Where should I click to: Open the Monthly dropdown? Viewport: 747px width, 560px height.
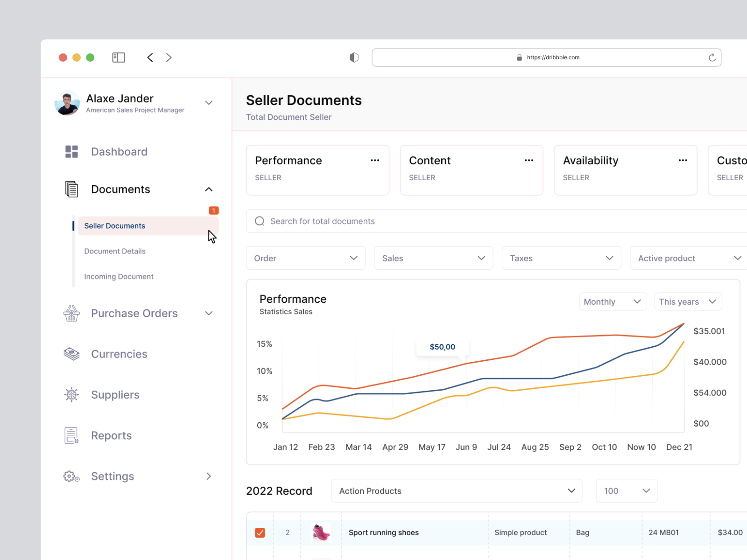coord(613,301)
